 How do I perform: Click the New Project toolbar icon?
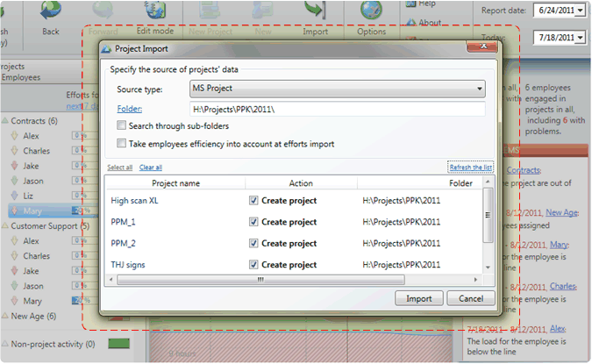(x=210, y=11)
